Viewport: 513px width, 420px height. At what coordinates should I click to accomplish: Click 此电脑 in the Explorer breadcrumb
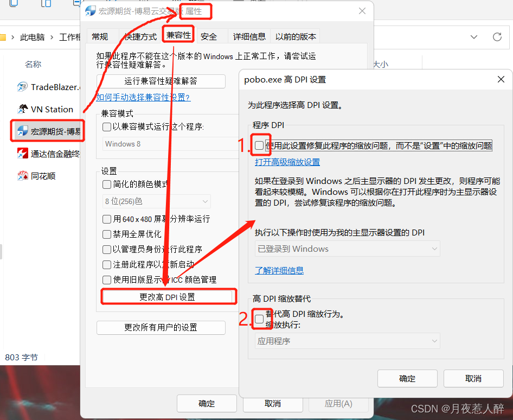[32, 37]
